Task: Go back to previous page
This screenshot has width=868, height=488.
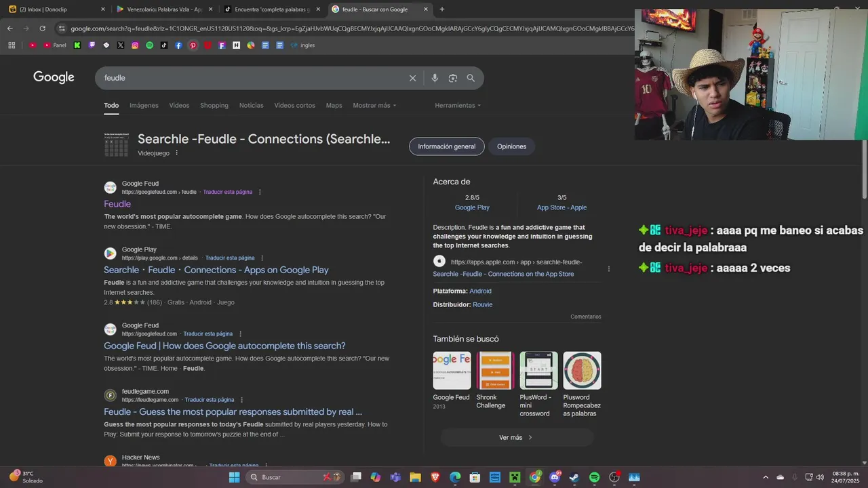Action: pos(9,28)
